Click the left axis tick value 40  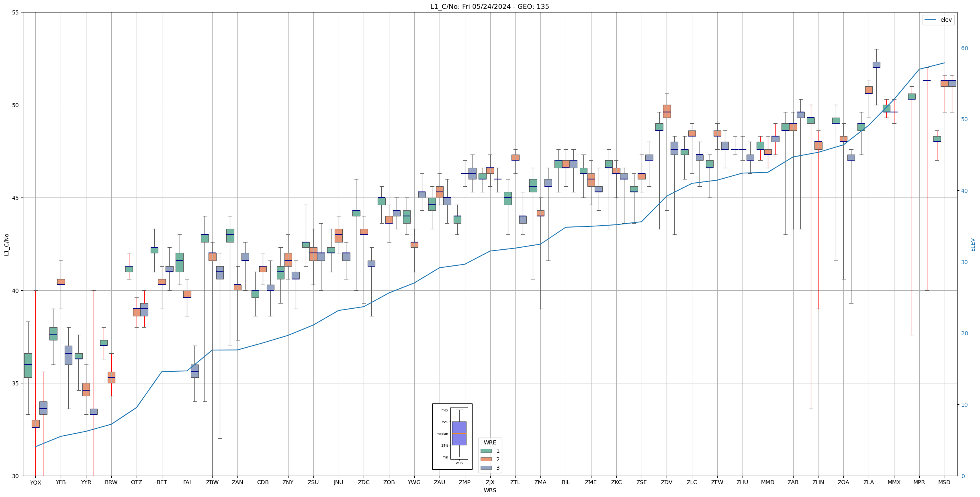[x=16, y=291]
